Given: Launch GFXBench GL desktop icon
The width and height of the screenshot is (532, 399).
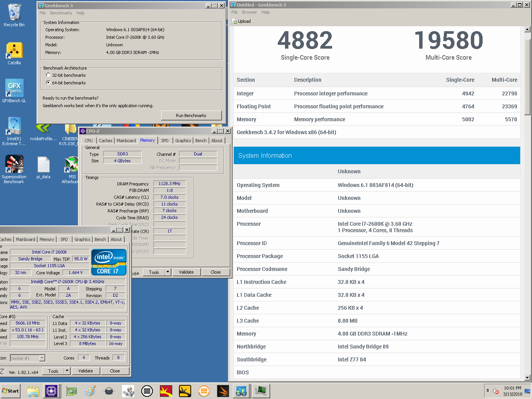Looking at the screenshot, I should (x=14, y=91).
